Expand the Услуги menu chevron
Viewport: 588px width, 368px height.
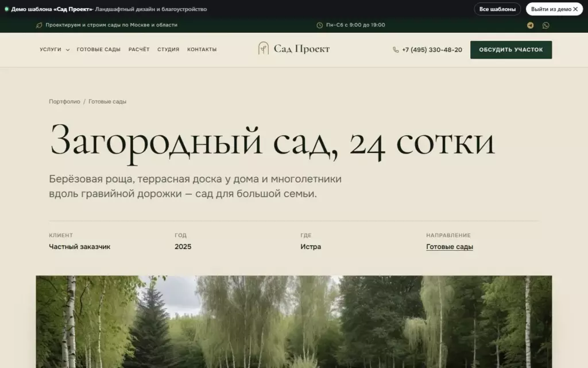(68, 49)
